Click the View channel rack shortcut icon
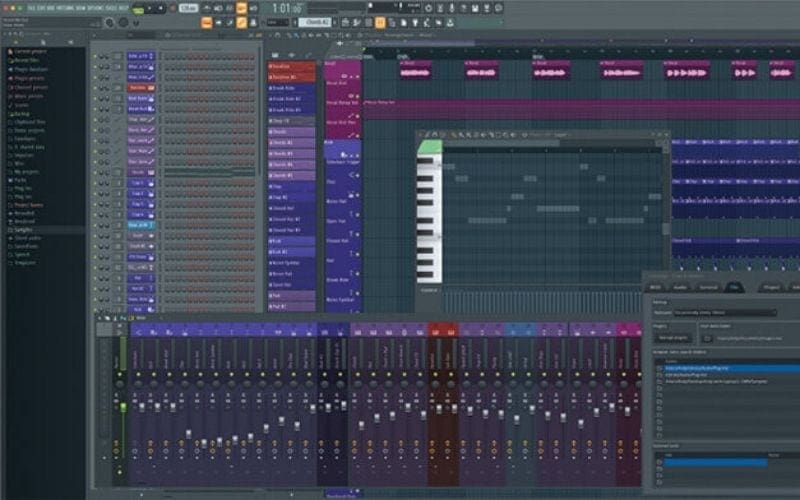The width and height of the screenshot is (800, 500). click(x=368, y=22)
